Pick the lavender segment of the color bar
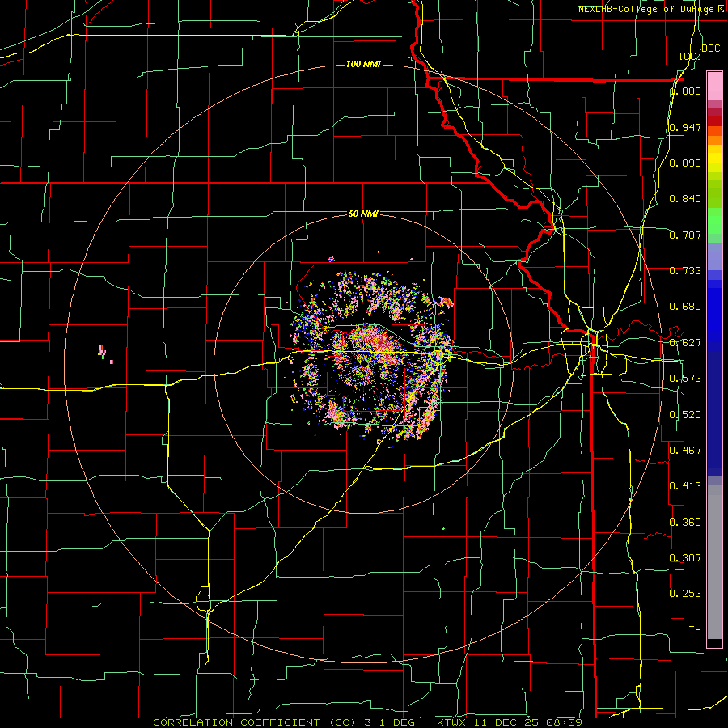The height and width of the screenshot is (728, 728). click(x=714, y=257)
